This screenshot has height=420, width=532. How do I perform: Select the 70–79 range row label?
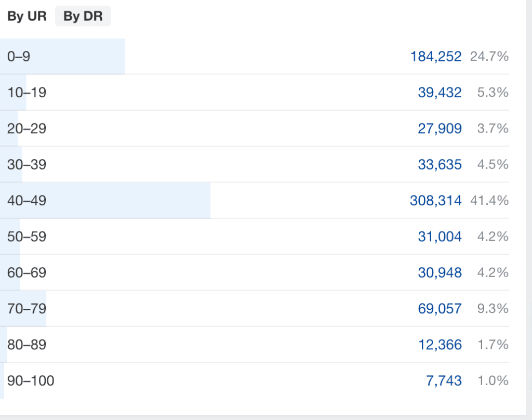(27, 308)
